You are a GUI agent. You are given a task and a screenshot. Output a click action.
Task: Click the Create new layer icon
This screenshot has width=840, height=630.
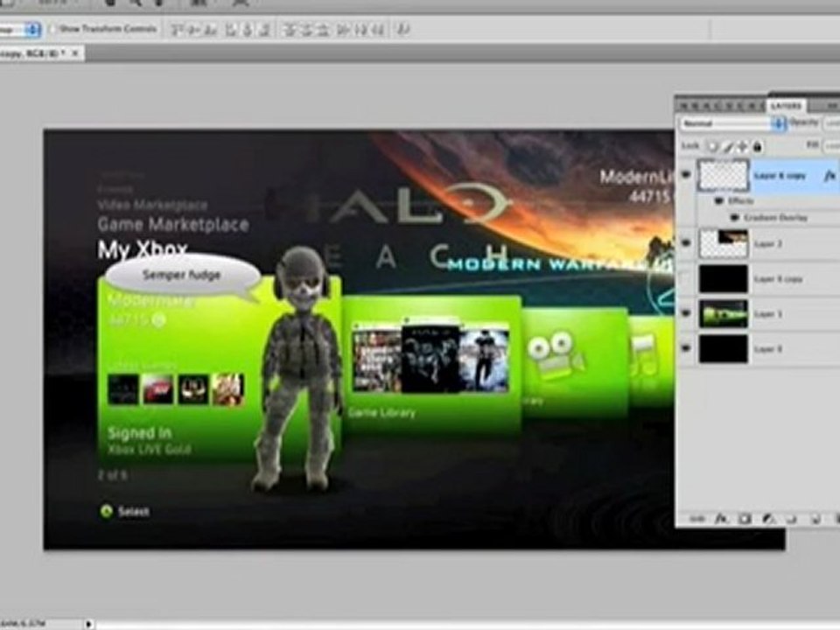tap(815, 519)
